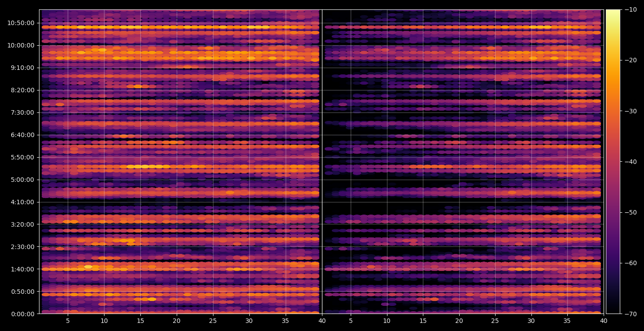Screen dimensions: 644x331
Task: Click the −10 colorbar tick label
Action: click(x=630, y=10)
